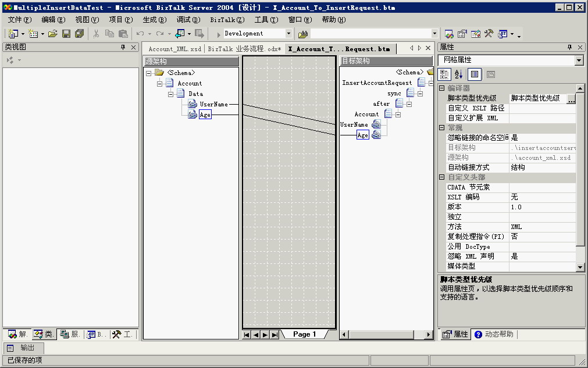Viewport: 588px width, 368px height.
Task: Switch to the 动态帮助 tab
Action: click(494, 334)
